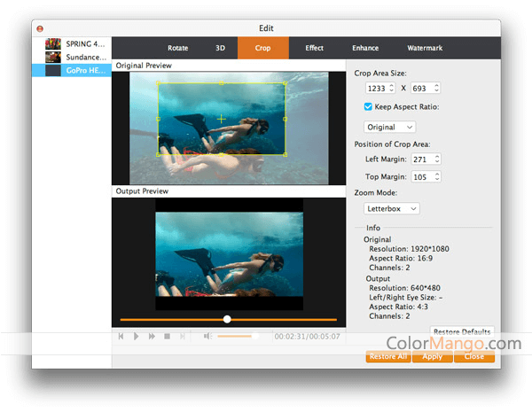The height and width of the screenshot is (412, 532).
Task: Click the crosshair at crop center
Action: [221, 118]
